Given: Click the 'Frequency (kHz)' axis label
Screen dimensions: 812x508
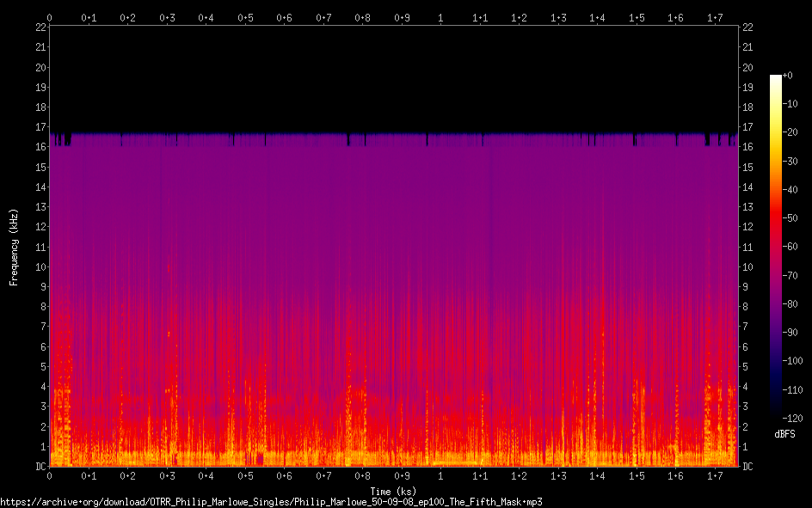Looking at the screenshot, I should (14, 247).
